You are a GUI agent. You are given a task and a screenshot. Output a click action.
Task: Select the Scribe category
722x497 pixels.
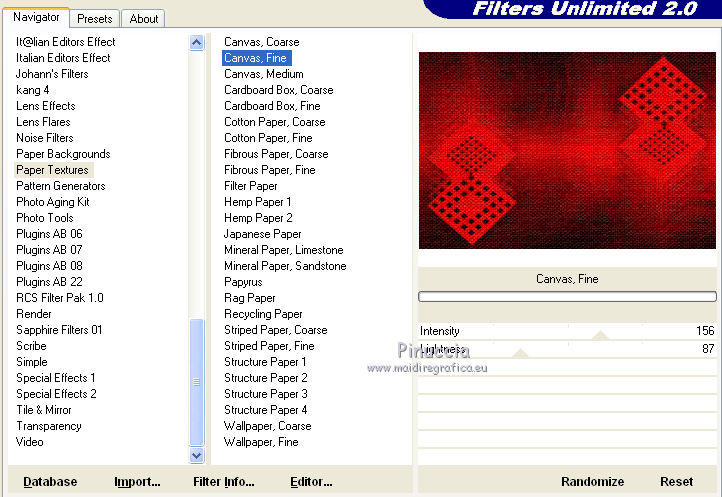pos(31,346)
